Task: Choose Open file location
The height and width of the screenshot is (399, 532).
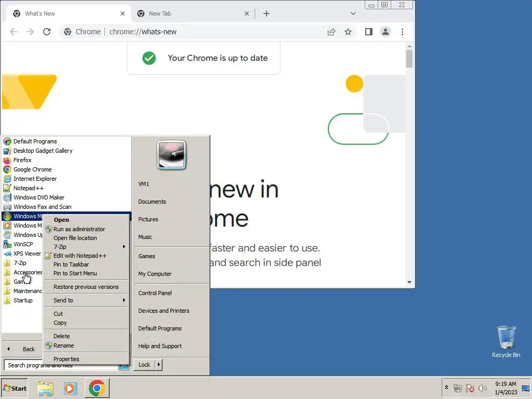Action: coord(87,238)
